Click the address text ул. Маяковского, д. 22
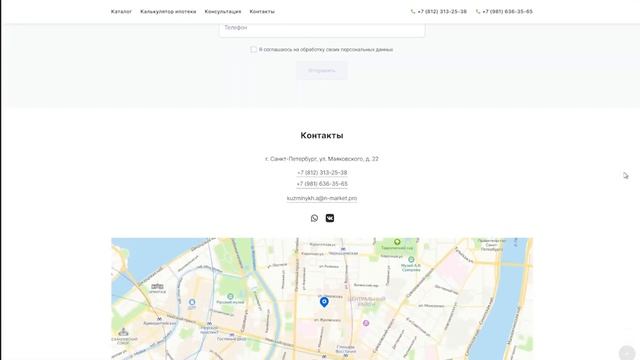This screenshot has width=640, height=360. pos(349,159)
